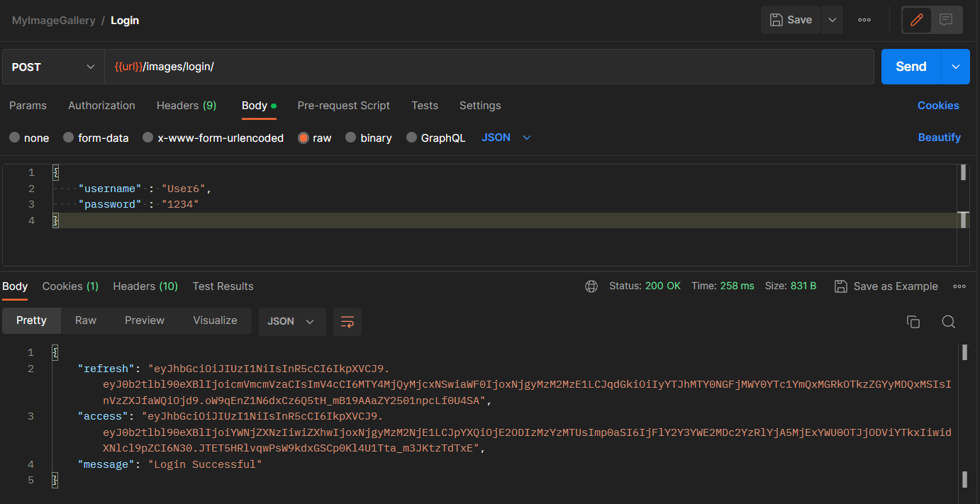Select x-www-form-urlencoded body type
This screenshot has width=980, height=504.
click(213, 138)
